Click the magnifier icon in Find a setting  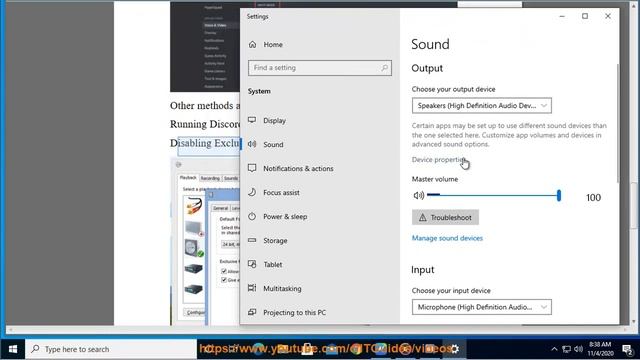384,68
